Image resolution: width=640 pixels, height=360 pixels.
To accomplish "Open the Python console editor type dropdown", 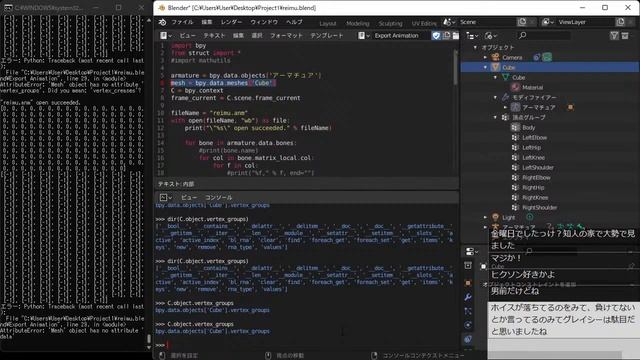I will (165, 198).
